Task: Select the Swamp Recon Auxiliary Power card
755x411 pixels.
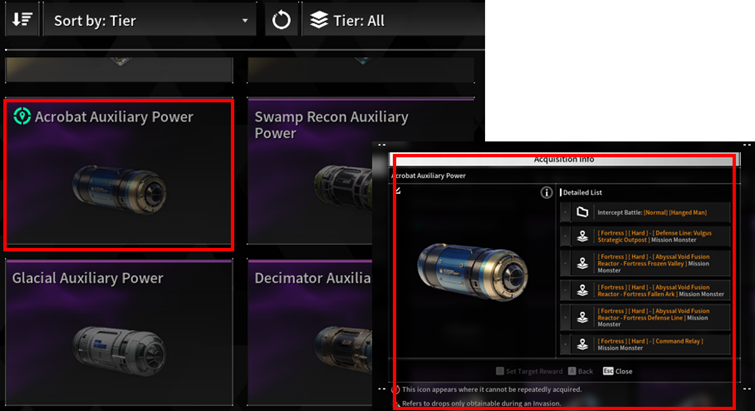Action: 310,171
